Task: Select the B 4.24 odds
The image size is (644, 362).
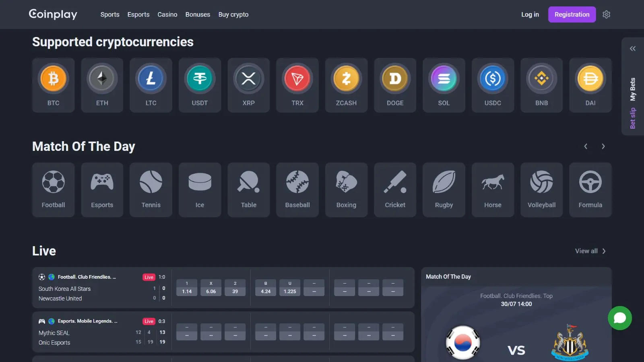Action: click(x=266, y=288)
